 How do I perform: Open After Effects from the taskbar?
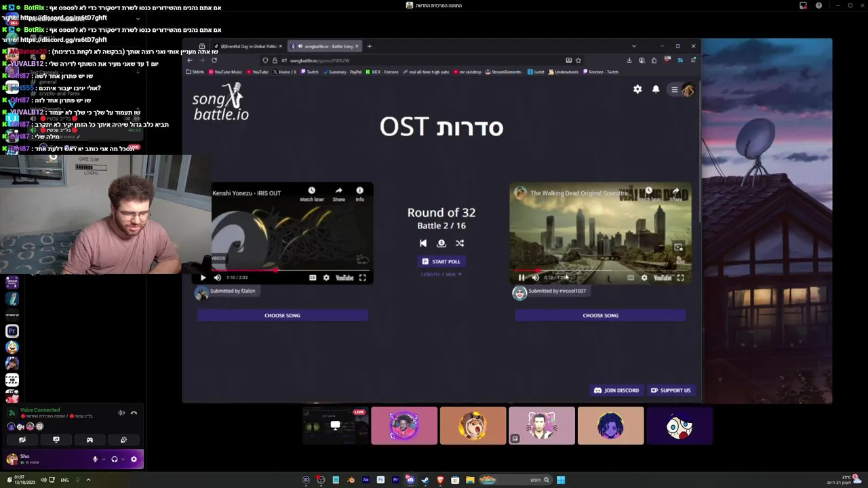[x=366, y=480]
